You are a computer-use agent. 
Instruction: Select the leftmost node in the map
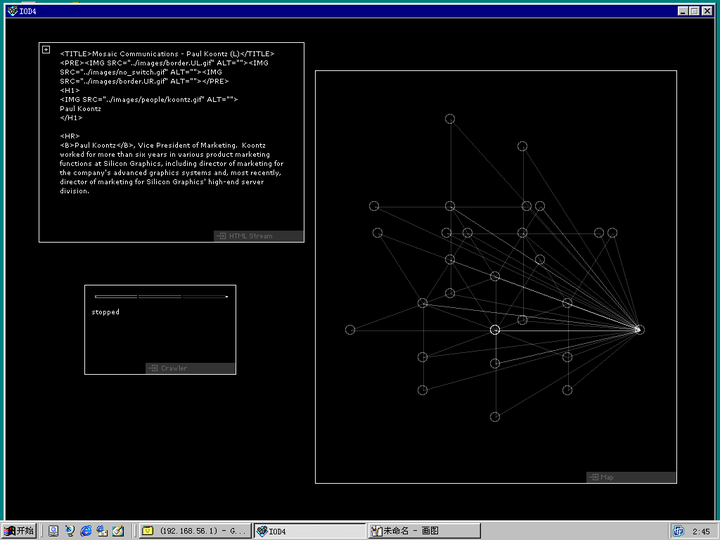350,330
